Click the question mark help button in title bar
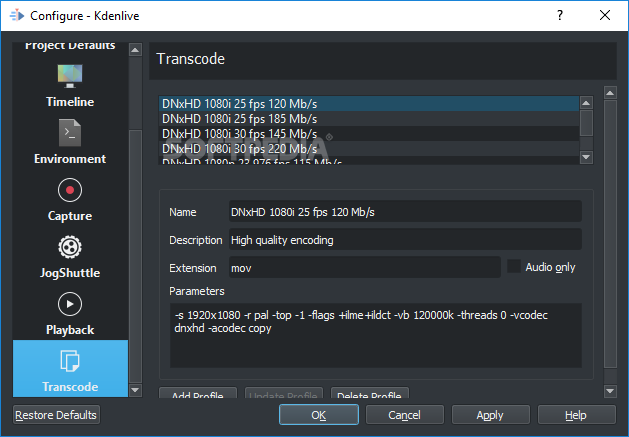629x437 pixels. [560, 15]
